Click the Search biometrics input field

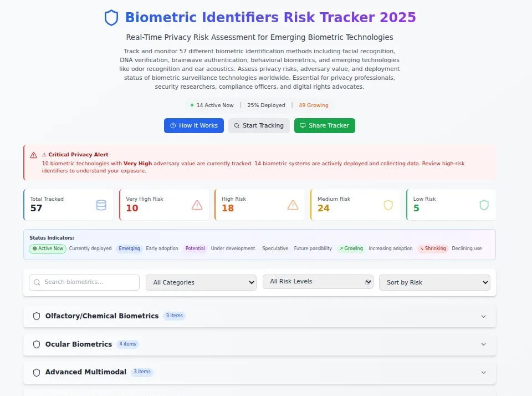click(x=84, y=282)
